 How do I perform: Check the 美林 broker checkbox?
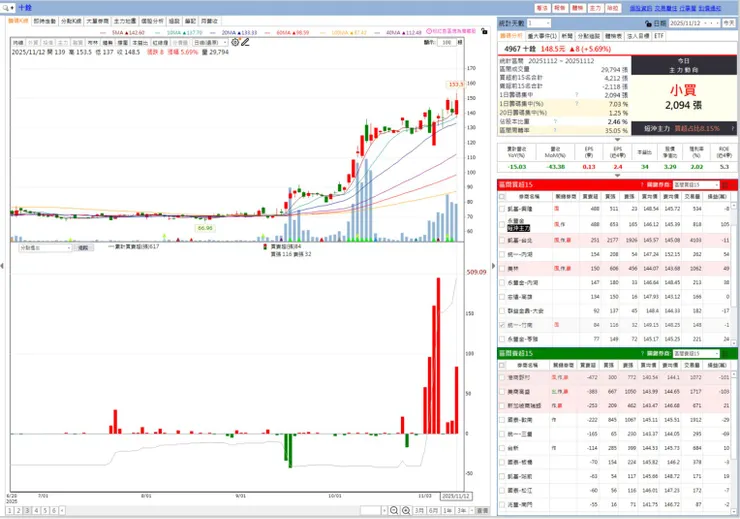(502, 268)
